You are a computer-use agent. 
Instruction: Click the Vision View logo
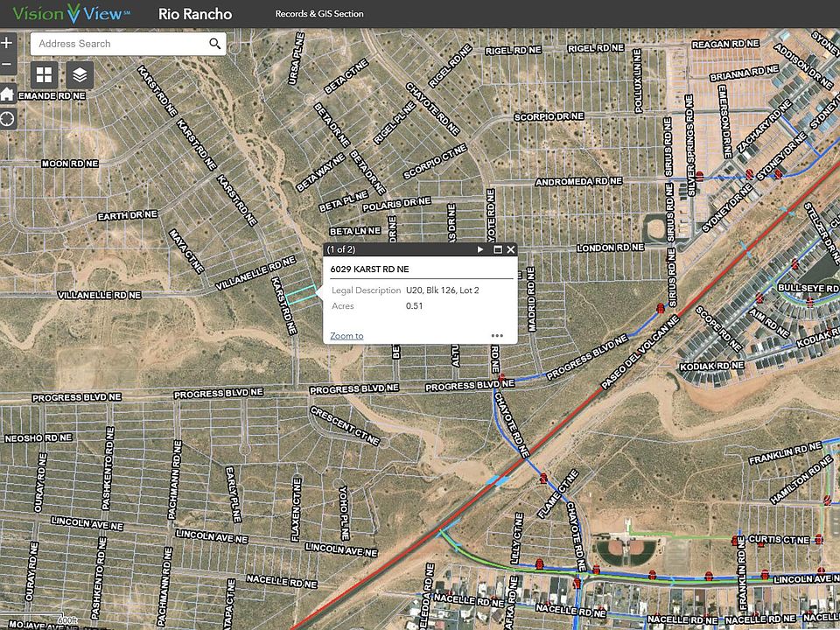[71, 13]
